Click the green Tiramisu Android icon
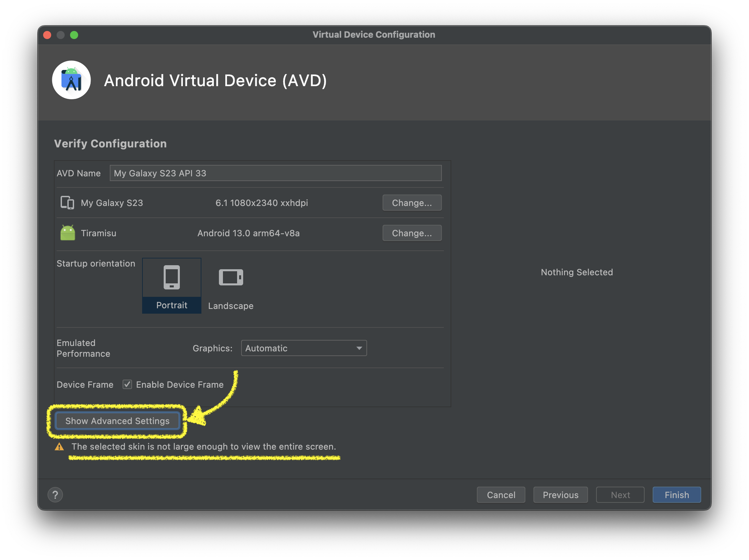Screen dimensions: 749x560 (67, 233)
